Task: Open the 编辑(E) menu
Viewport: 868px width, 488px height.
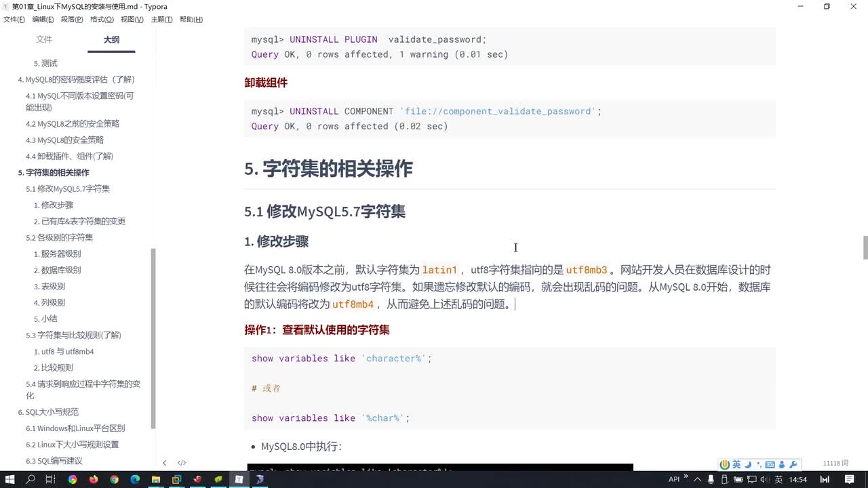Action: click(43, 20)
